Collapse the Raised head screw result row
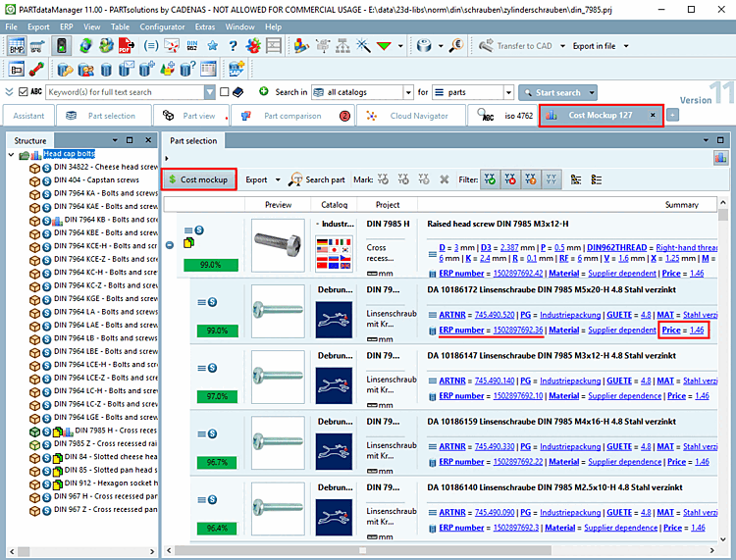This screenshot has width=736, height=560. pos(170,243)
